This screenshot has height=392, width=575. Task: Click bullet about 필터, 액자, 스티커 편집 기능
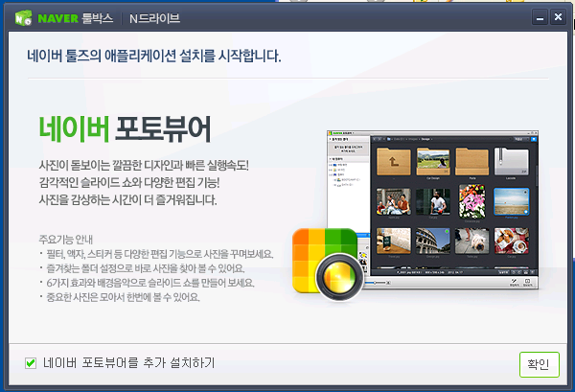point(156,254)
